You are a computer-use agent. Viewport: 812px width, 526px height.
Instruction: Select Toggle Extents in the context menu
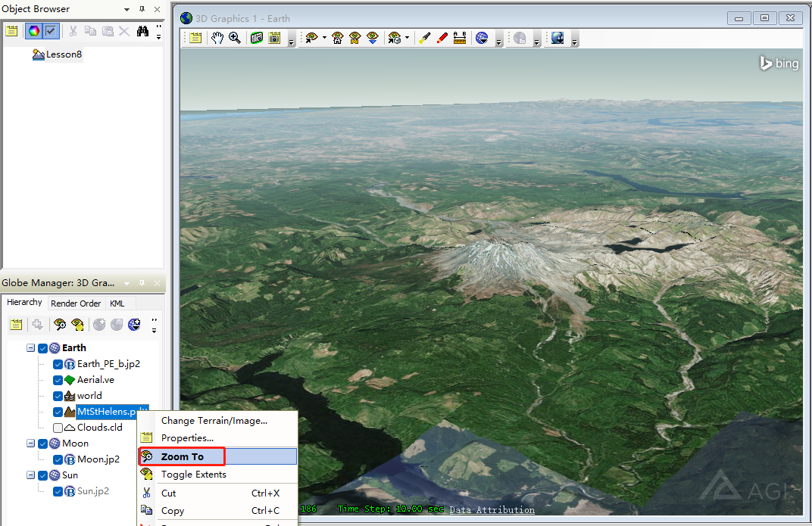193,475
